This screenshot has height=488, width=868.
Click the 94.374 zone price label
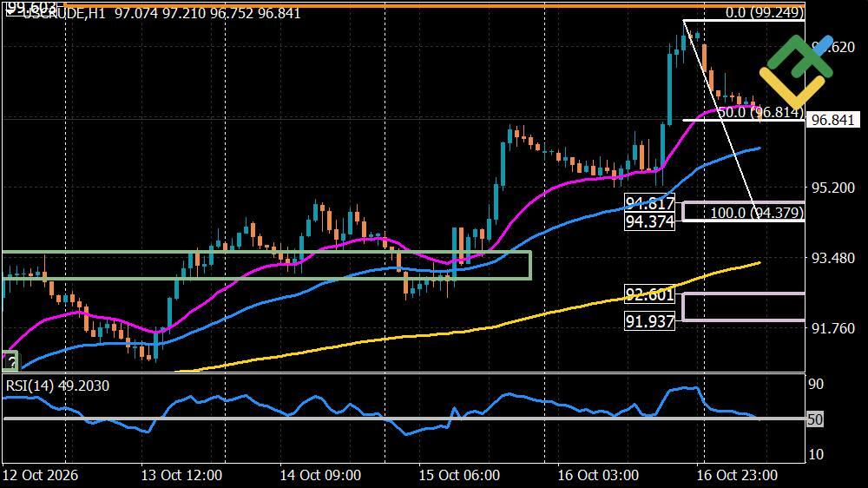coord(649,221)
